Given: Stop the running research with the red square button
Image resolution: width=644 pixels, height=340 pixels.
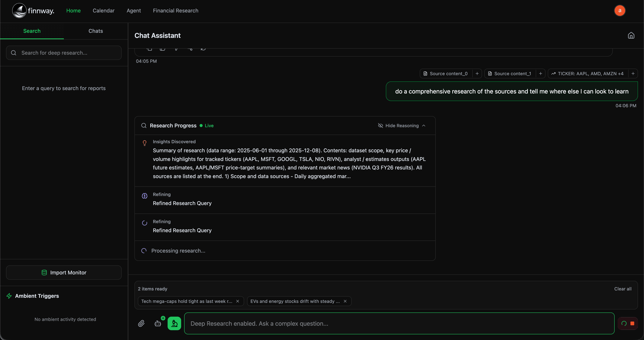Looking at the screenshot, I should coord(632,323).
